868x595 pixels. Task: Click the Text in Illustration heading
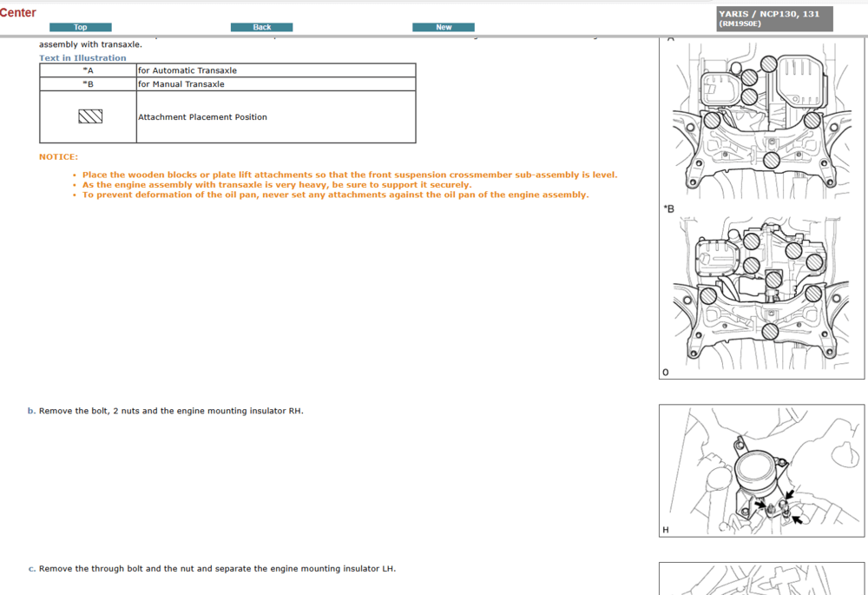click(82, 58)
